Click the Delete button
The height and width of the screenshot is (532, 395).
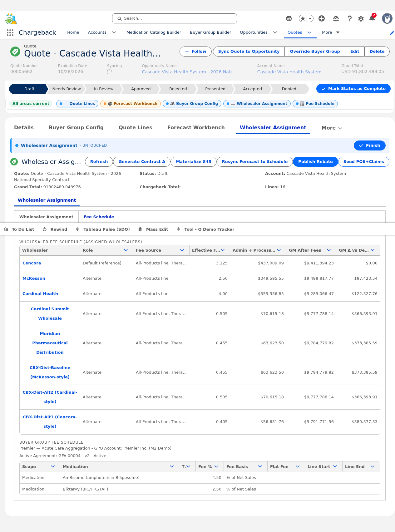pos(377,52)
